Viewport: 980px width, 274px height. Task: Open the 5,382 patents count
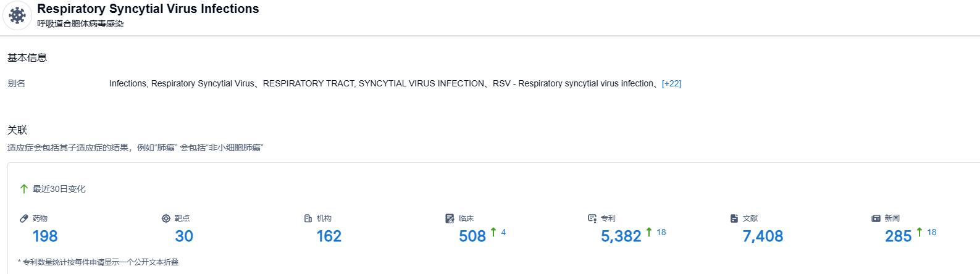pos(621,236)
